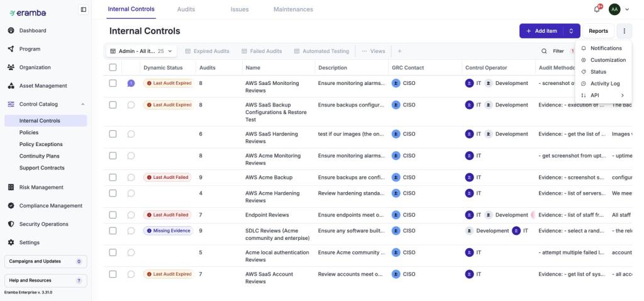Click the notifications bell icon

click(597, 9)
